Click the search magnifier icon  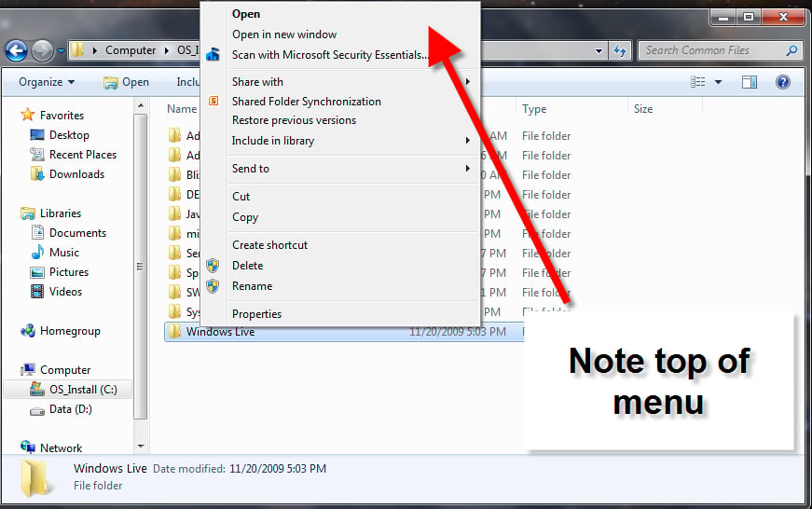[x=791, y=50]
